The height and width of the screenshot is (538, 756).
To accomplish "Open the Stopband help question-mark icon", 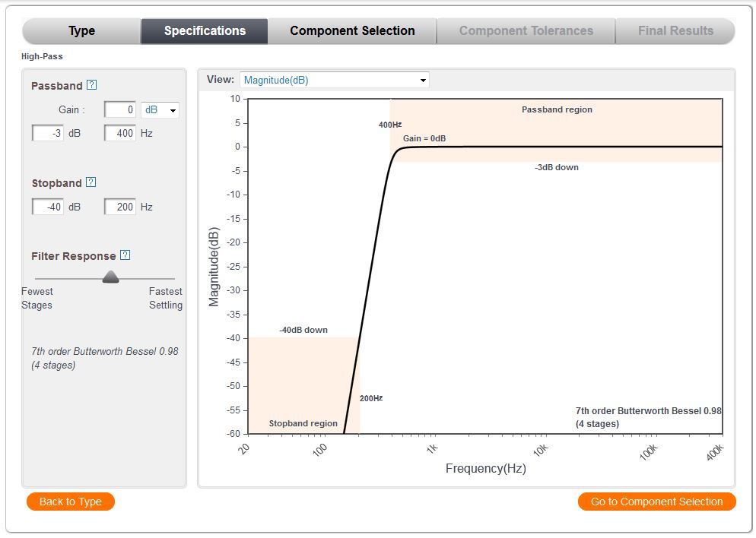I will (x=91, y=182).
